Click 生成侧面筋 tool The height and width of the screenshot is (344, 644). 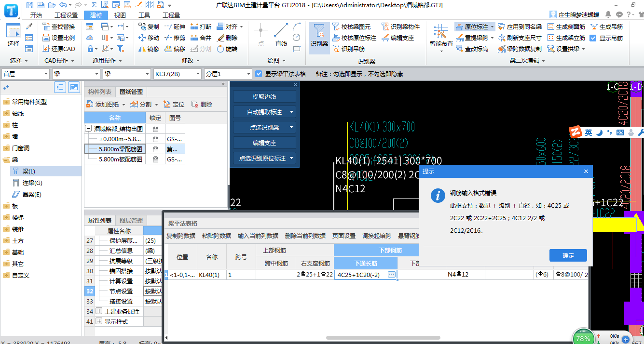[x=566, y=26]
